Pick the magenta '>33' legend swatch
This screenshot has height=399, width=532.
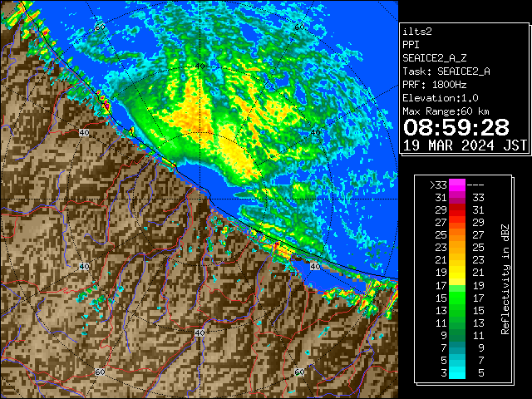457,185
